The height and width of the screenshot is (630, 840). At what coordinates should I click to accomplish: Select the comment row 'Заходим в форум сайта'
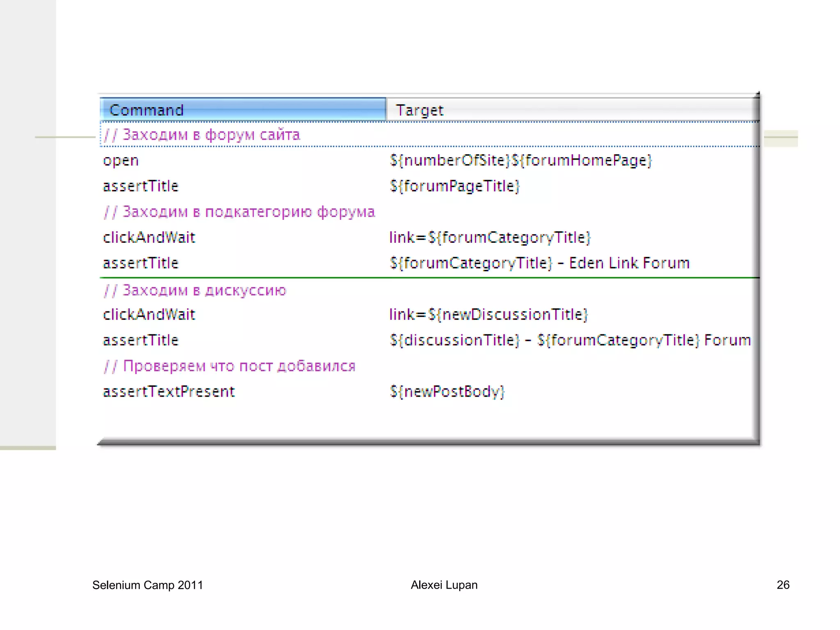[x=202, y=135]
